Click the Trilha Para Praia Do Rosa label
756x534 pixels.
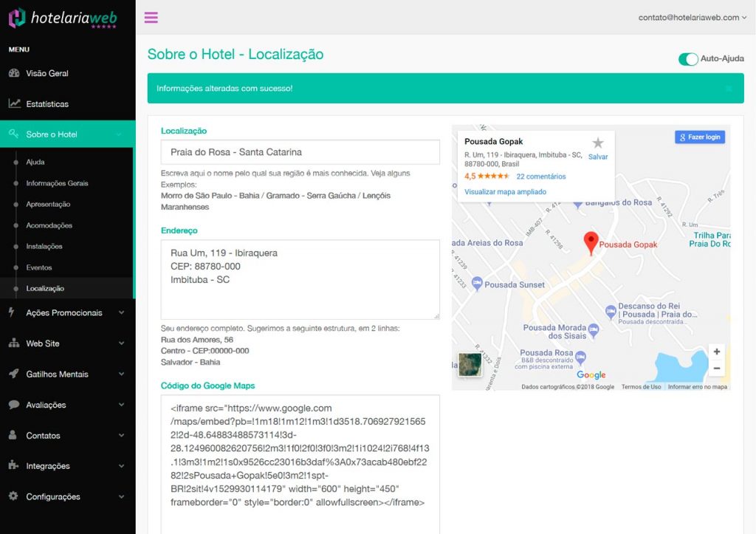pos(711,240)
